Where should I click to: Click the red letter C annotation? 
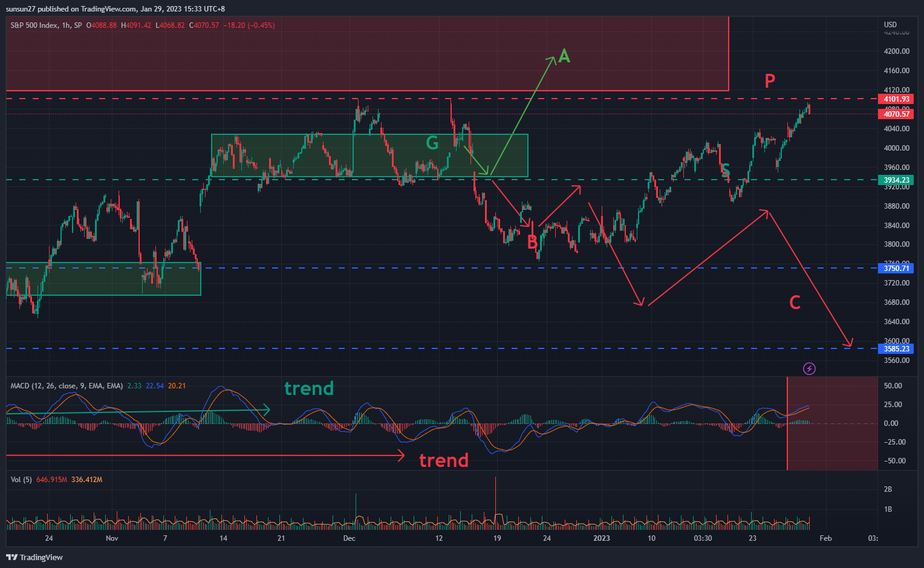[795, 302]
